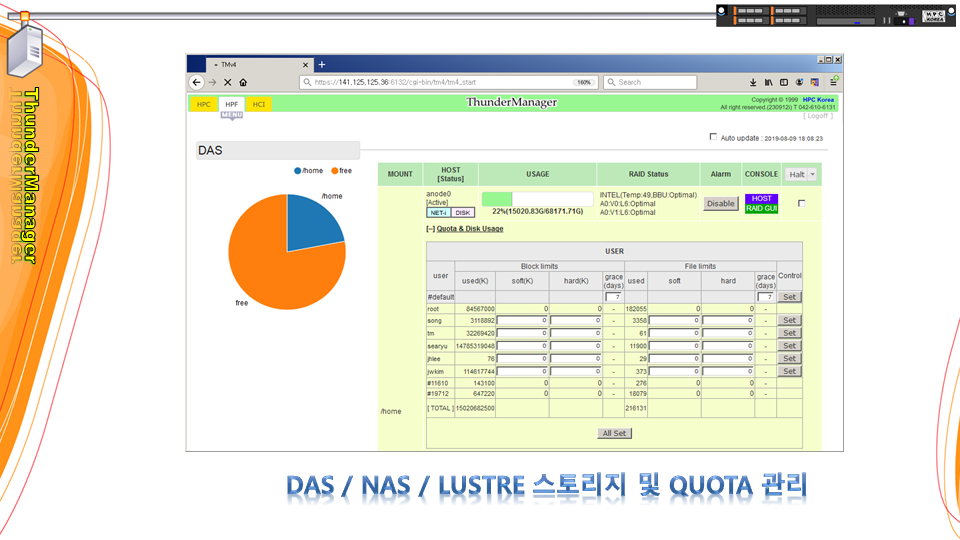Open the browser home page icon
The image size is (960, 540).
click(x=243, y=82)
